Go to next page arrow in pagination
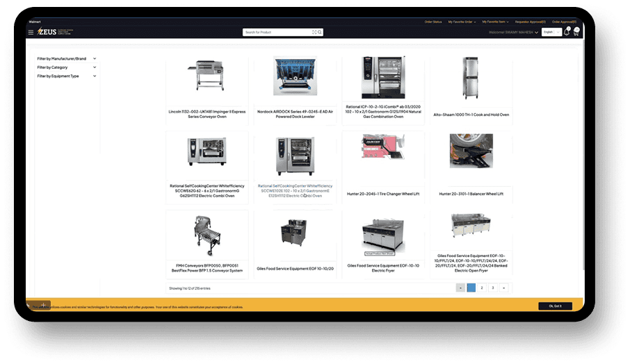 503,288
